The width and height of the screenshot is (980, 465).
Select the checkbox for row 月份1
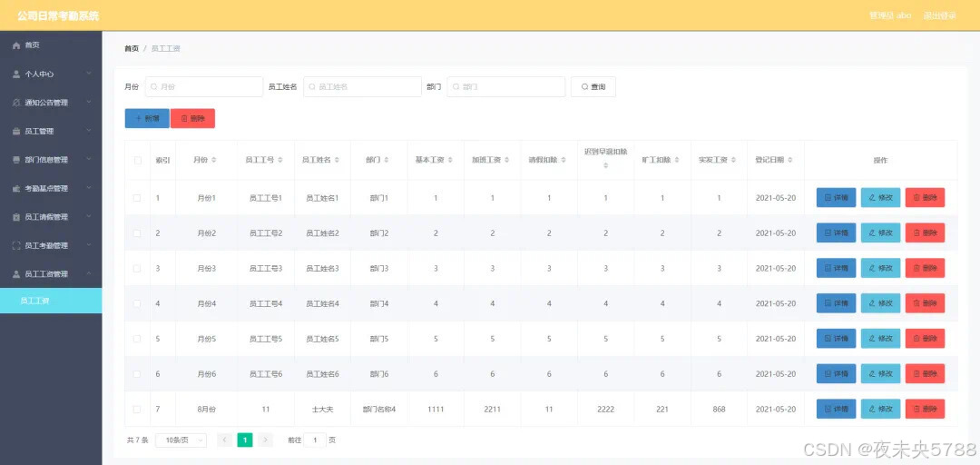tap(138, 198)
